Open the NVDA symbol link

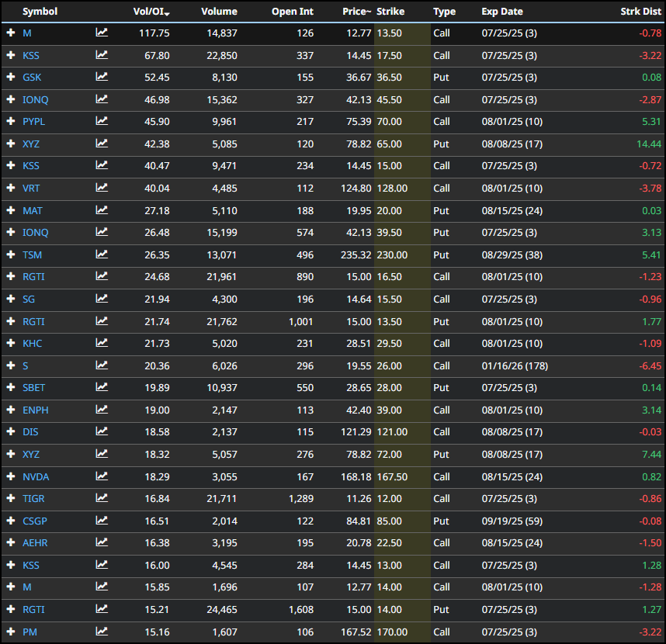coord(36,476)
